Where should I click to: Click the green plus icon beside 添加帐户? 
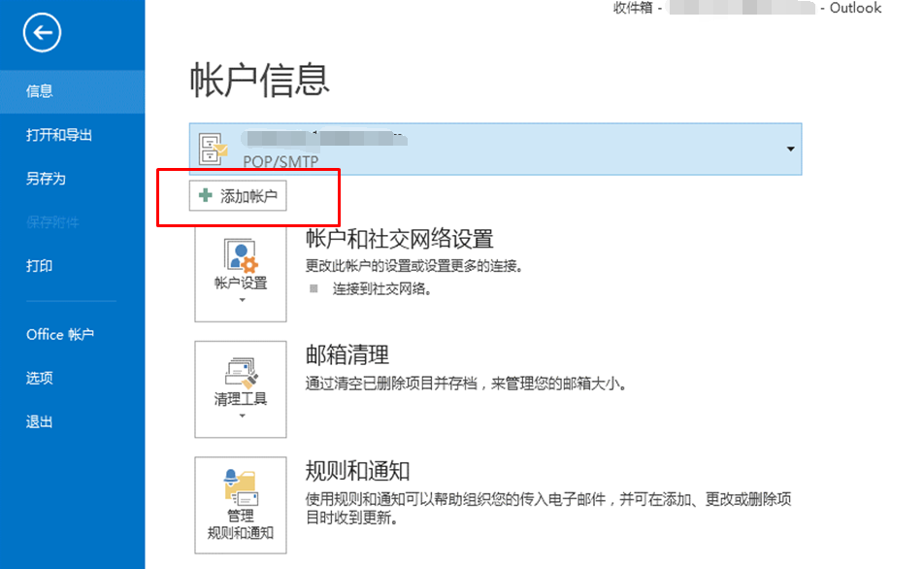coord(203,194)
